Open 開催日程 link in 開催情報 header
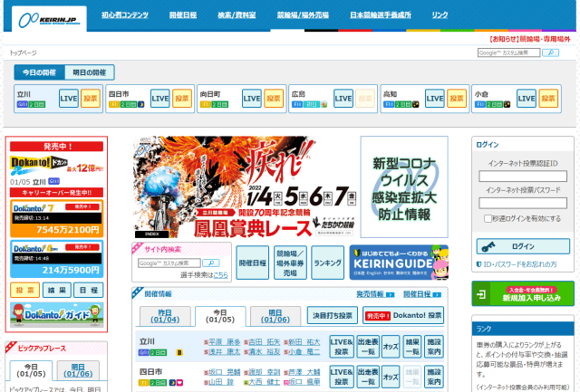Viewport: 580px width, 392px height. [422, 294]
